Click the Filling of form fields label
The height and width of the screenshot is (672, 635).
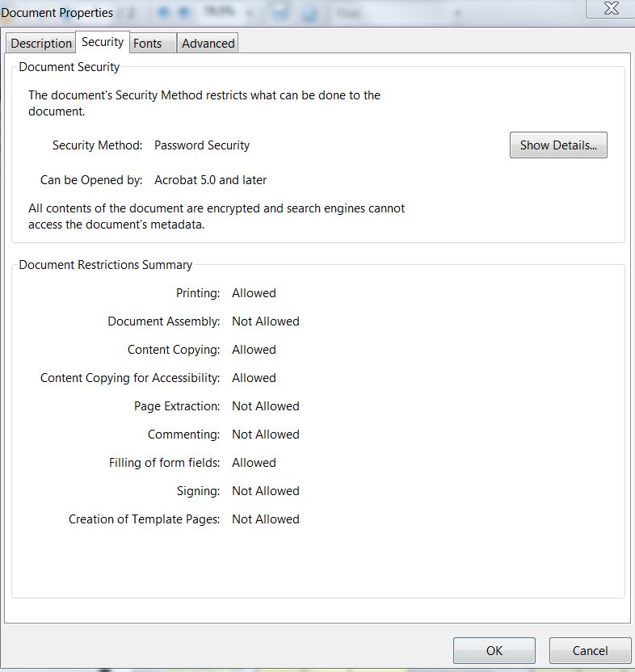click(x=164, y=463)
